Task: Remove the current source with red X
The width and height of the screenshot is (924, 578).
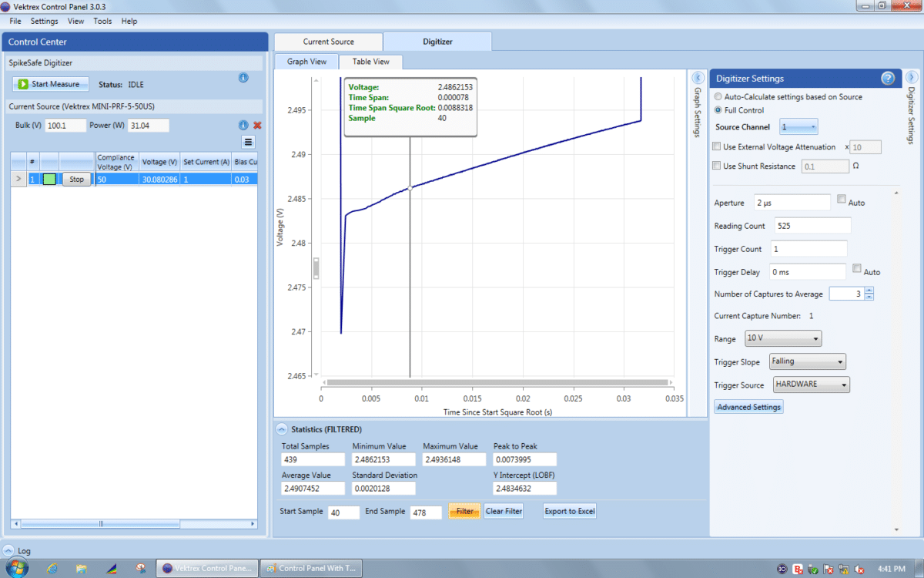Action: [257, 125]
